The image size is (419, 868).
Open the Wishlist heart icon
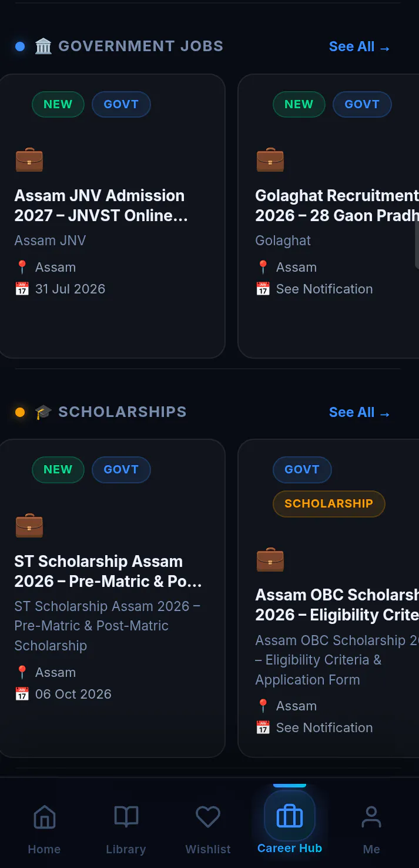click(x=208, y=817)
